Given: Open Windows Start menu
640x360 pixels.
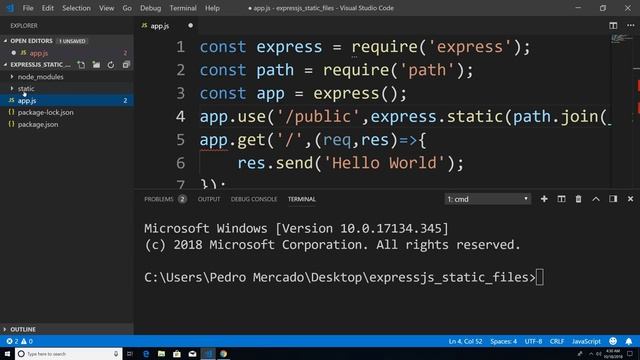Looking at the screenshot, I should click(x=7, y=353).
